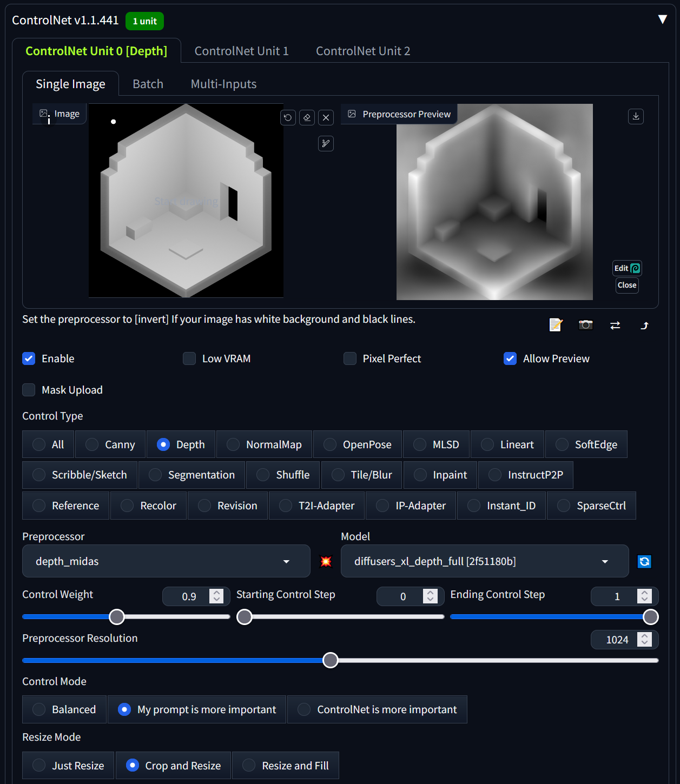Click the Control Weight stepper arrows
This screenshot has height=784, width=680.
click(x=216, y=596)
